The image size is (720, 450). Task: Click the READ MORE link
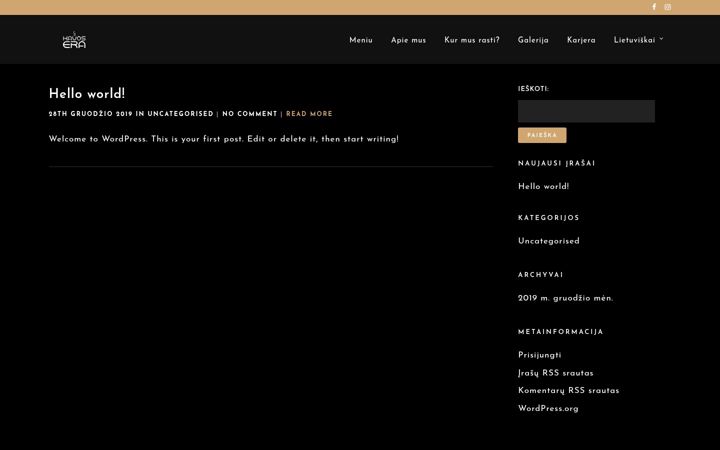(309, 114)
